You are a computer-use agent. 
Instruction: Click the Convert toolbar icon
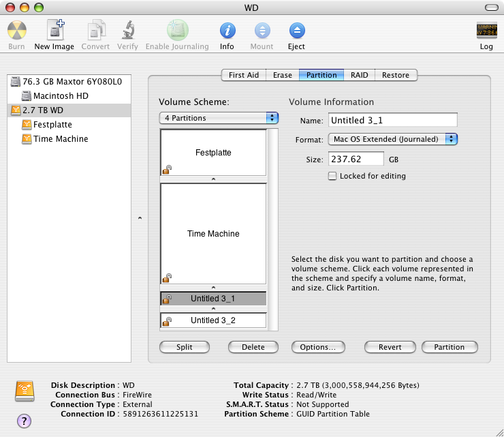pos(96,30)
